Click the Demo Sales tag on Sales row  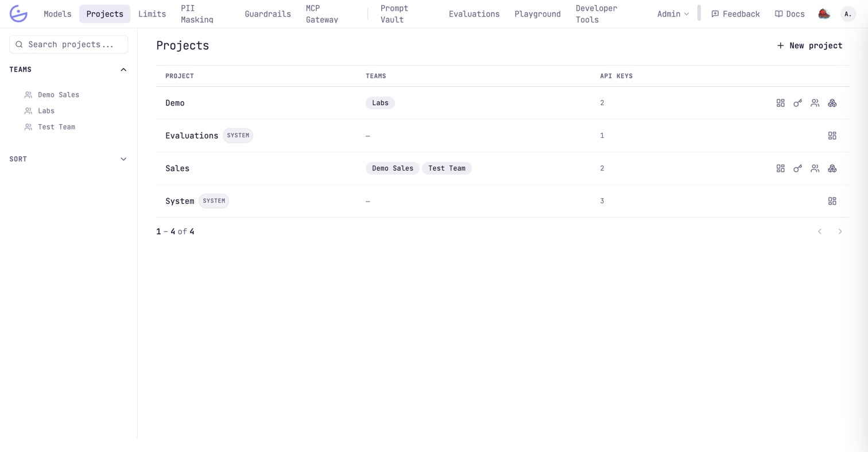[x=393, y=169]
